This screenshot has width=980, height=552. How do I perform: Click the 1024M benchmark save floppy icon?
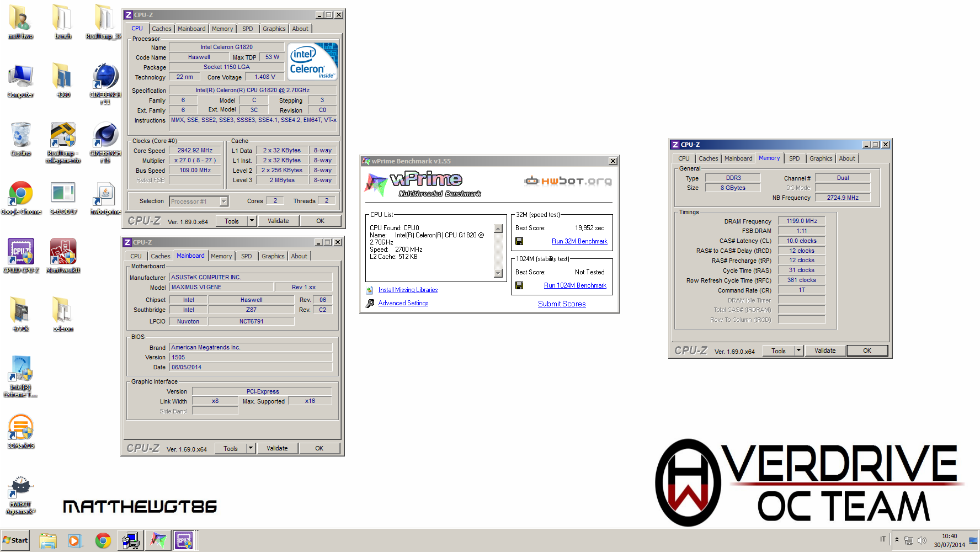point(519,285)
